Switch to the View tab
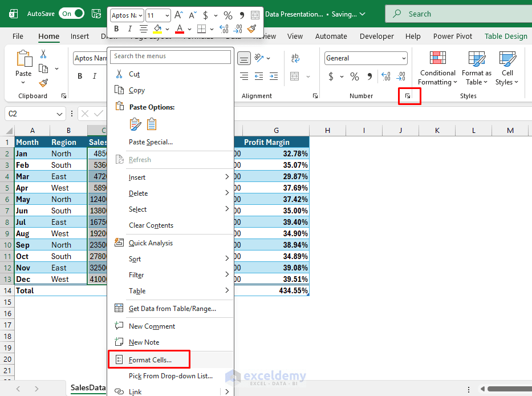532x396 pixels. 295,37
